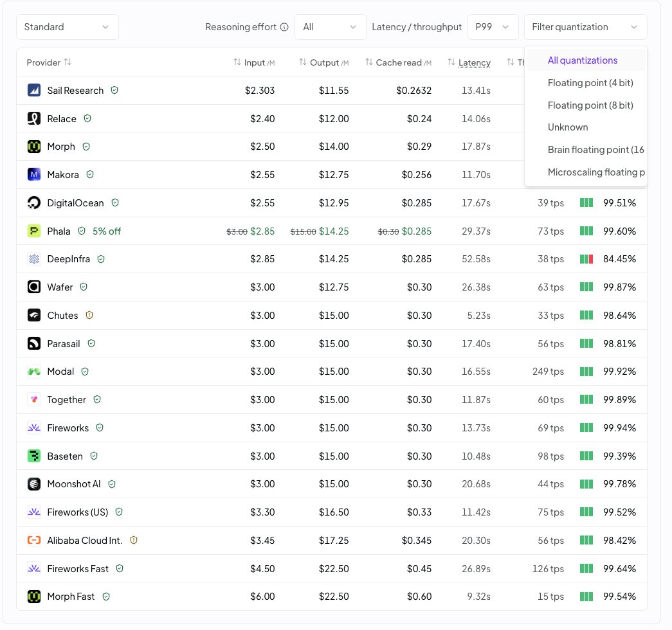
Task: Click the shield icon next to Sail Research
Action: (x=114, y=91)
